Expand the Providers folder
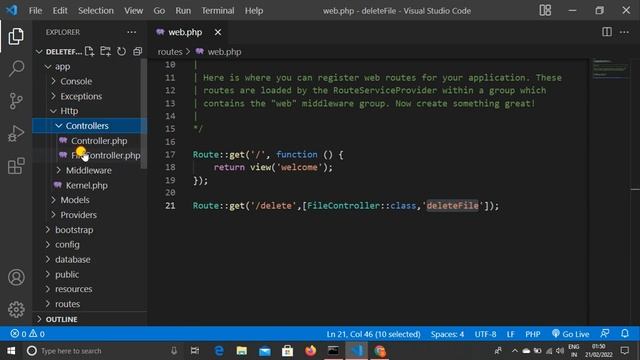Screen dimensions: 640x360 click(78, 215)
